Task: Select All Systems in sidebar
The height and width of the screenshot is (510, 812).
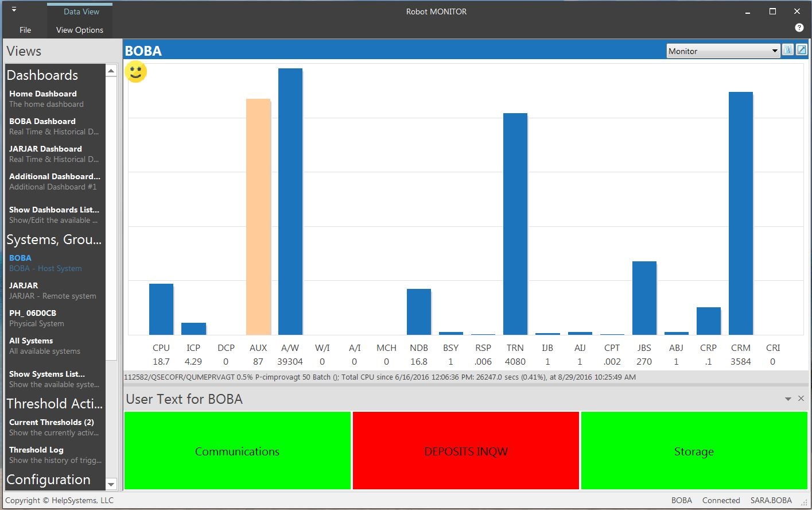Action: coord(55,346)
